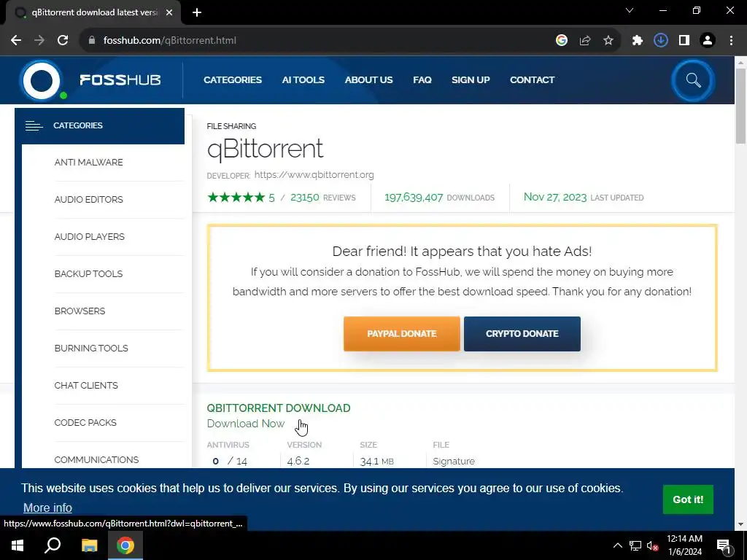Open the FAQ nav link

point(422,80)
